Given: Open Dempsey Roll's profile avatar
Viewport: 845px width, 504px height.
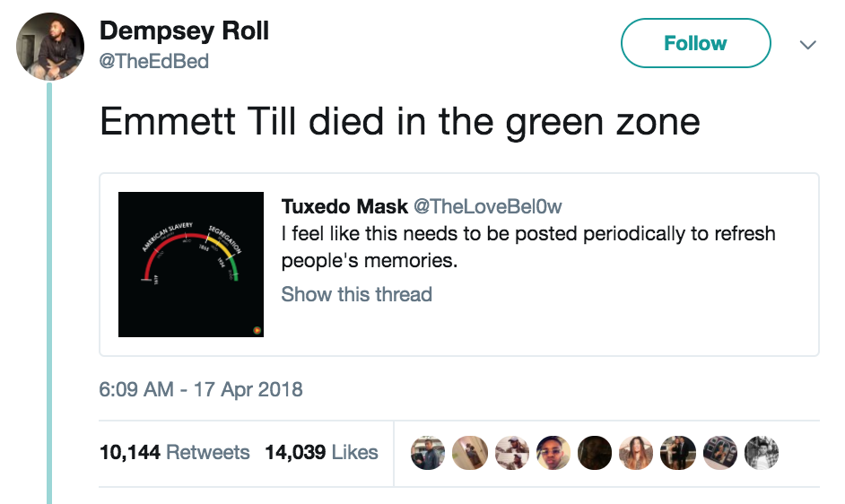Looking at the screenshot, I should coord(50,47).
